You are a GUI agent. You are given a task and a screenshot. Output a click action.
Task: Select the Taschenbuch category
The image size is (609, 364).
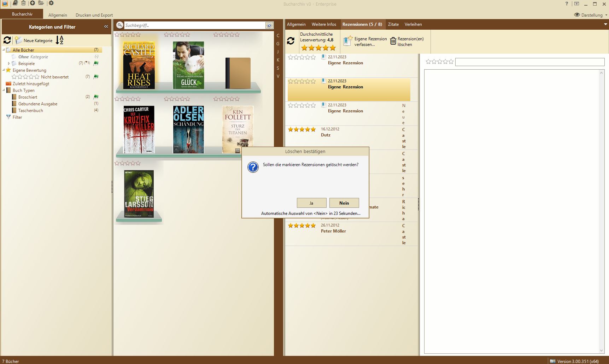coord(31,110)
